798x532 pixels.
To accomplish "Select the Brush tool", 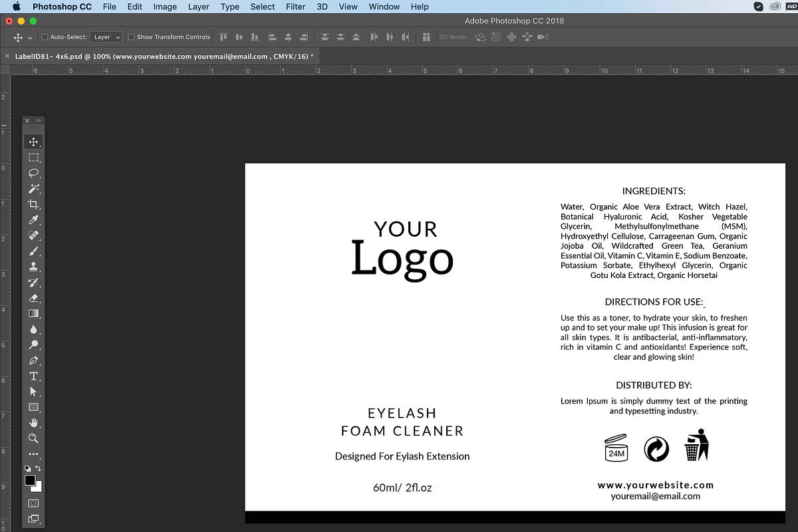I will [33, 251].
